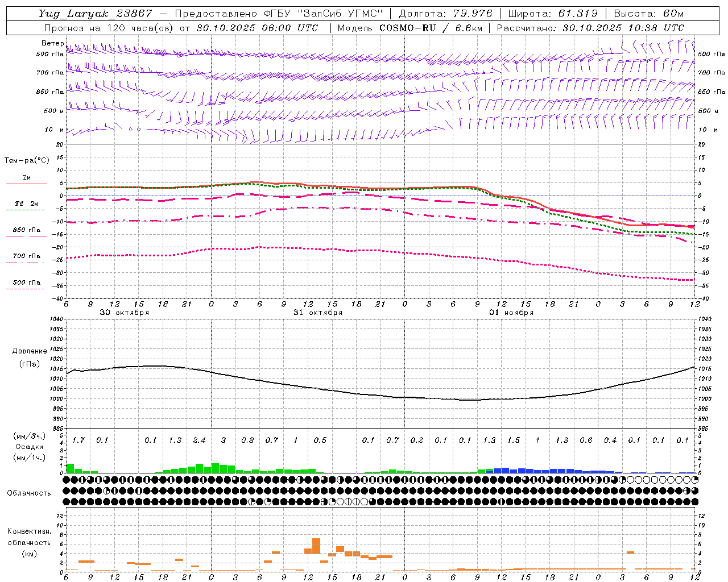Click the '(мм/3ч.)' precipitation unit label

point(30,436)
